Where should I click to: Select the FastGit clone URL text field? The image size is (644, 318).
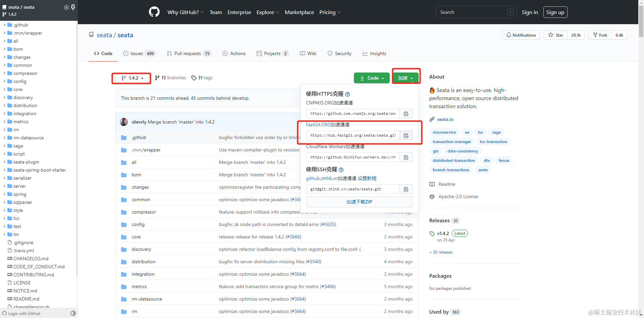coord(353,135)
